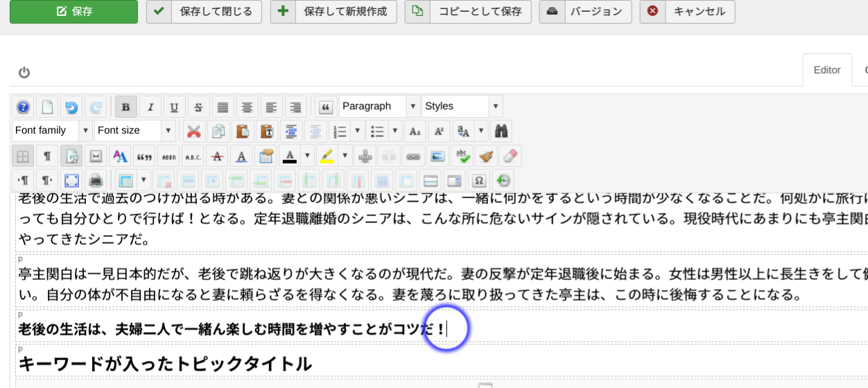Toggle bold formatting
Viewport: 868px width, 388px height.
pos(125,107)
